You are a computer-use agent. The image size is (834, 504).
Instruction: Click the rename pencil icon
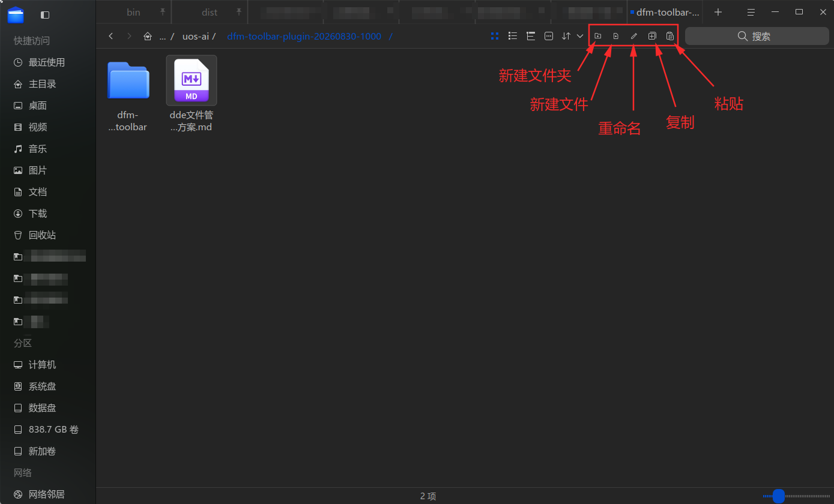tap(634, 36)
